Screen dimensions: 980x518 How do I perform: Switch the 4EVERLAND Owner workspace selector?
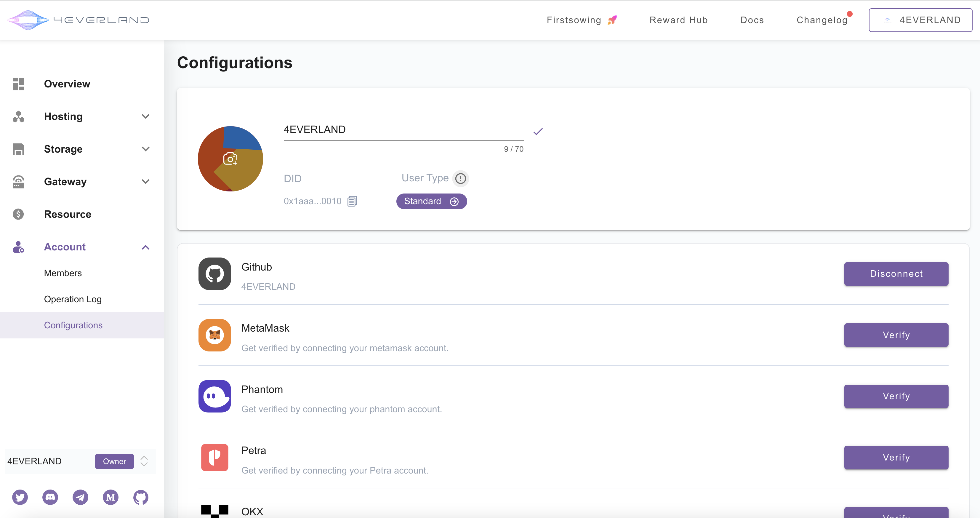[144, 461]
